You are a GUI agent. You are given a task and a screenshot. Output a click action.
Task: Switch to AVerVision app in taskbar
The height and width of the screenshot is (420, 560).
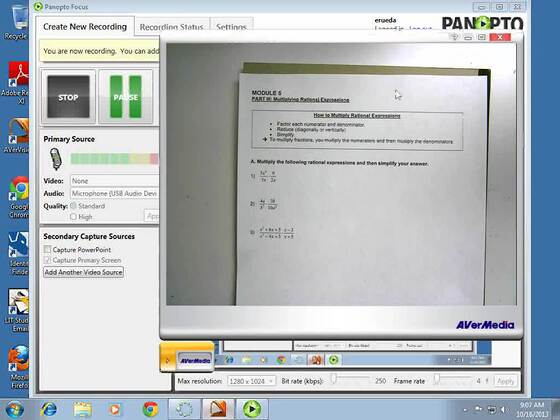218,409
